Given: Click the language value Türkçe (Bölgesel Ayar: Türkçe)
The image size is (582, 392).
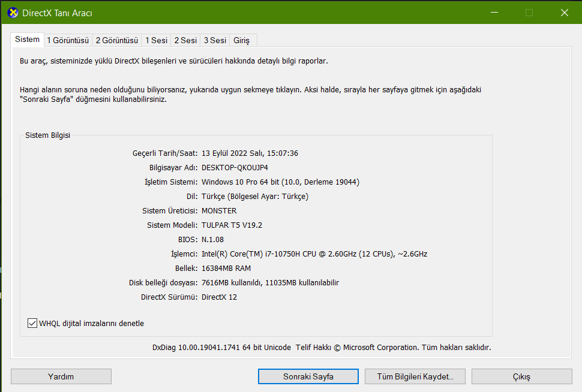Looking at the screenshot, I should point(255,197).
